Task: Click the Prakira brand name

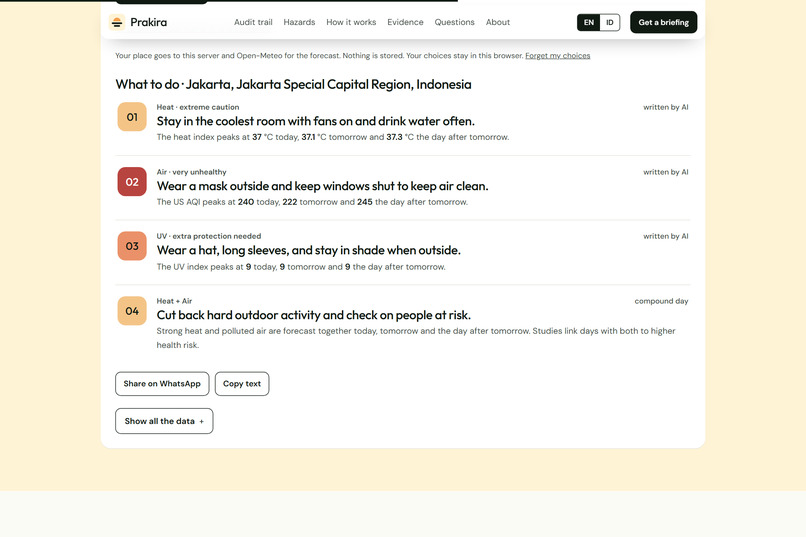Action: click(149, 22)
